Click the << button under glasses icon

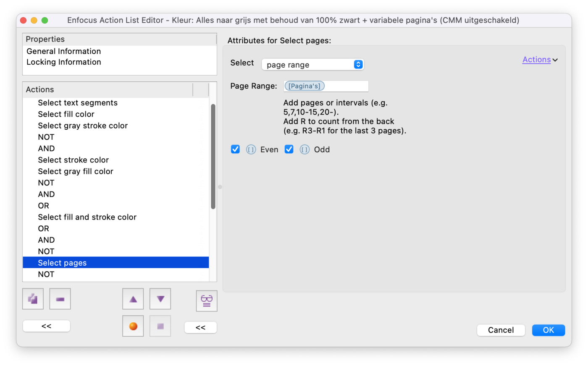click(x=201, y=327)
